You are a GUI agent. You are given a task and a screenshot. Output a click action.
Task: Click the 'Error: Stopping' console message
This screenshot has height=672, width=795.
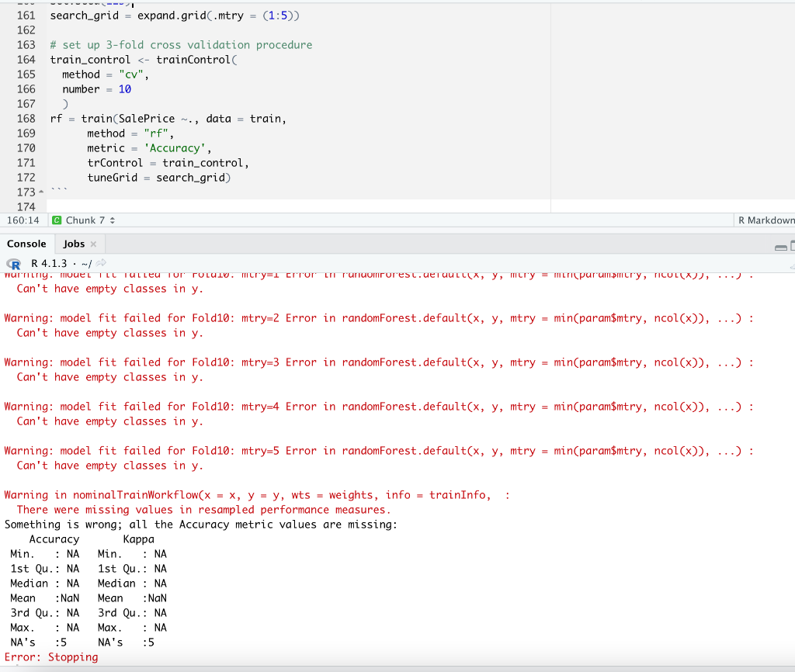click(x=51, y=657)
